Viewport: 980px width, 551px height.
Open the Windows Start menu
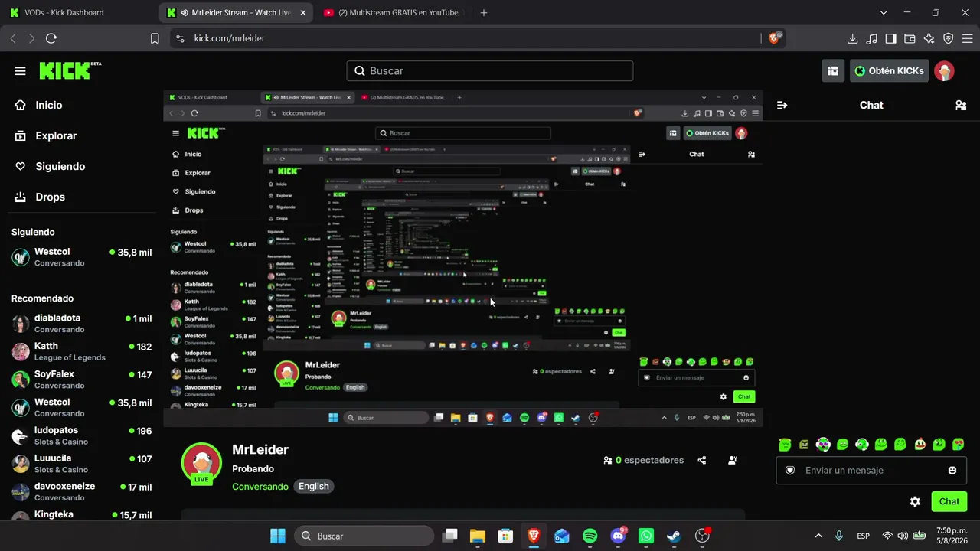(x=278, y=536)
